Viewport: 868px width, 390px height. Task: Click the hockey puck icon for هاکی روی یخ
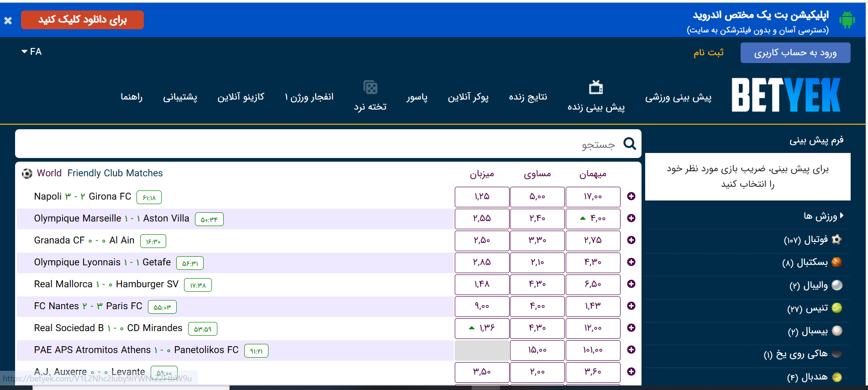pos(837,354)
